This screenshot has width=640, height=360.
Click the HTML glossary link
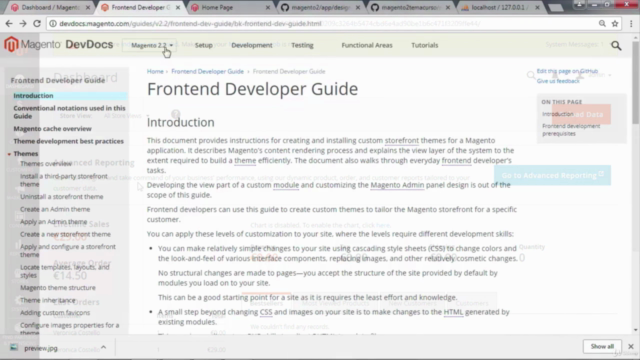[x=453, y=312]
